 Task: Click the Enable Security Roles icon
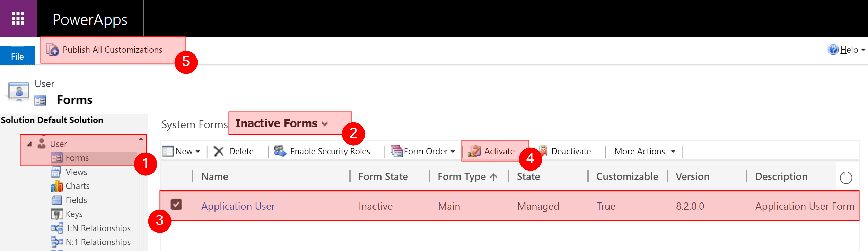[x=280, y=151]
